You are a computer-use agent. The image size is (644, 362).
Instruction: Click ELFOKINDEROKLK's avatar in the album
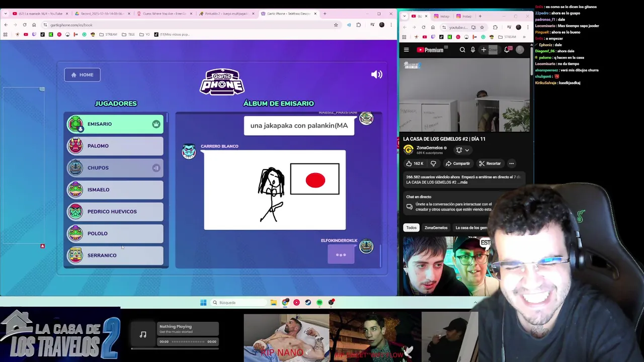(366, 246)
